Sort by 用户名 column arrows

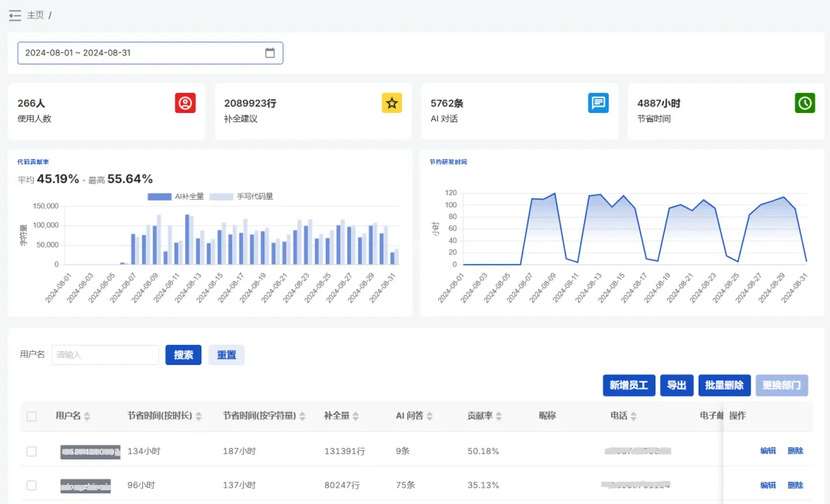[x=87, y=416]
